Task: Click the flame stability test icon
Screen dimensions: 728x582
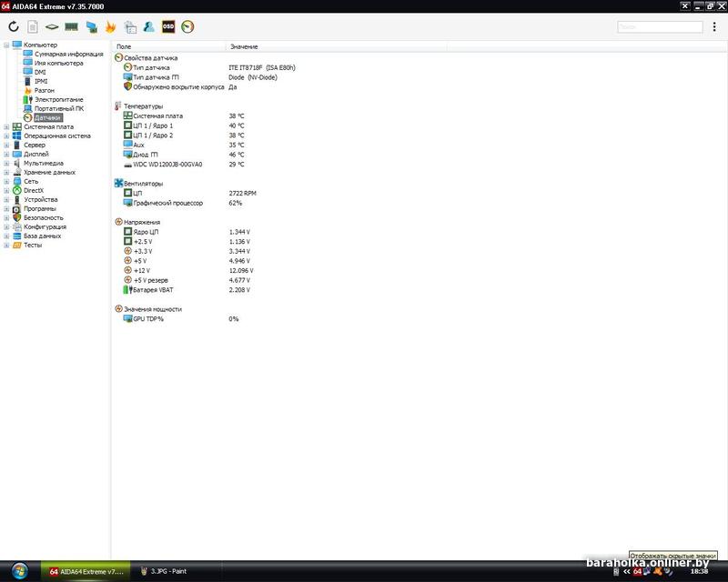Action: (x=110, y=27)
